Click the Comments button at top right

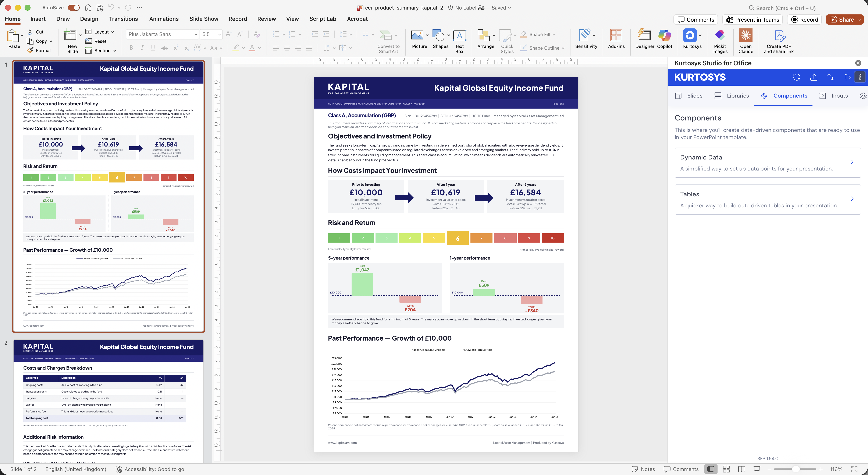pos(696,20)
